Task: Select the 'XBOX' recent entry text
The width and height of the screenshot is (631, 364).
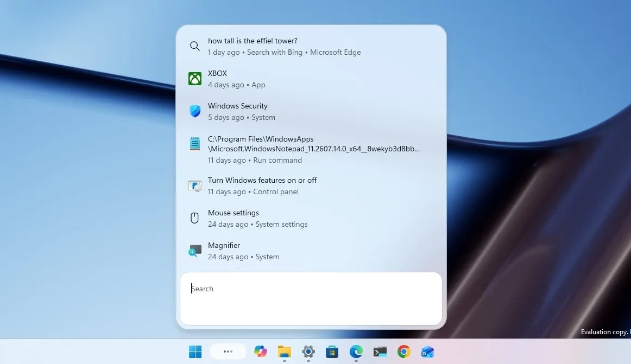Action: (x=217, y=73)
